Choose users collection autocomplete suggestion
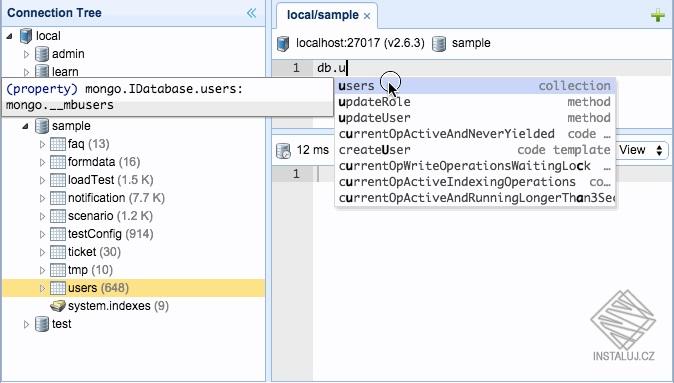The image size is (674, 383). (475, 86)
